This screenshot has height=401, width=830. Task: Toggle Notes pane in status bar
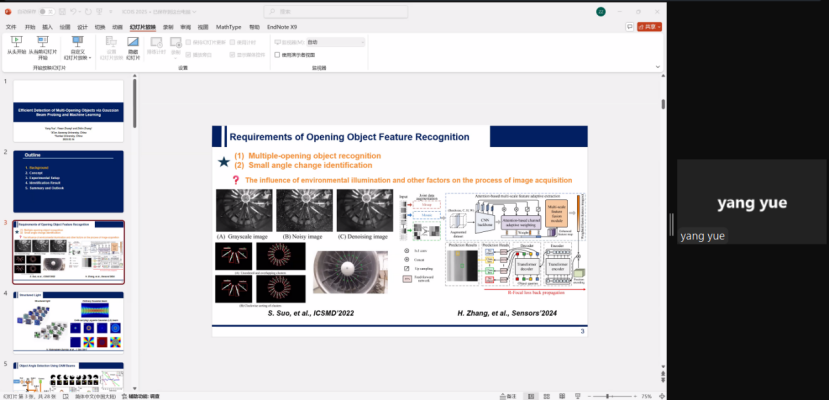point(508,396)
